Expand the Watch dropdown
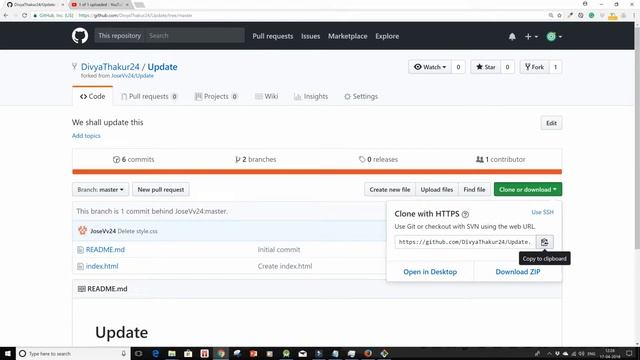Viewport: 640px width, 360px height. (x=430, y=67)
